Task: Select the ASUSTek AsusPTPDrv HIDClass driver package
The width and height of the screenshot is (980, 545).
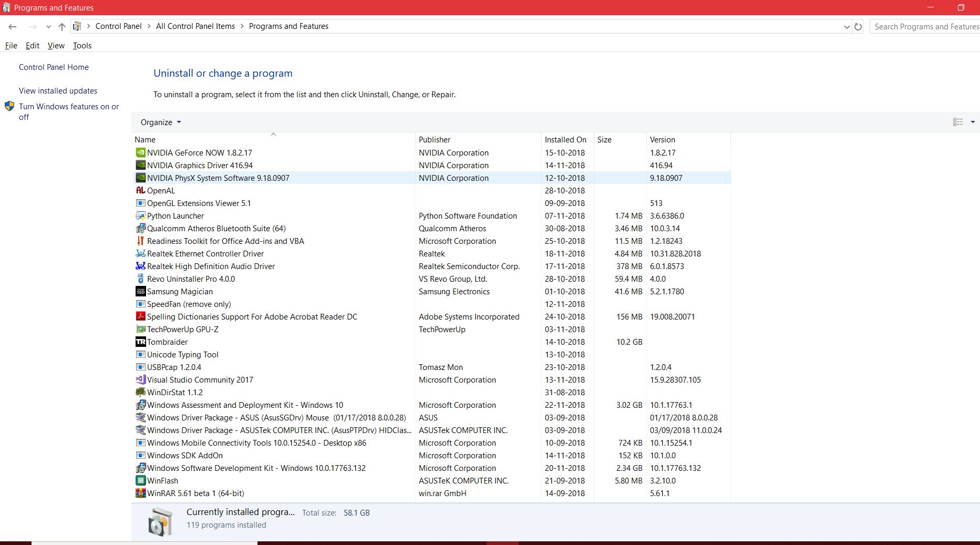Action: pyautogui.click(x=431, y=430)
